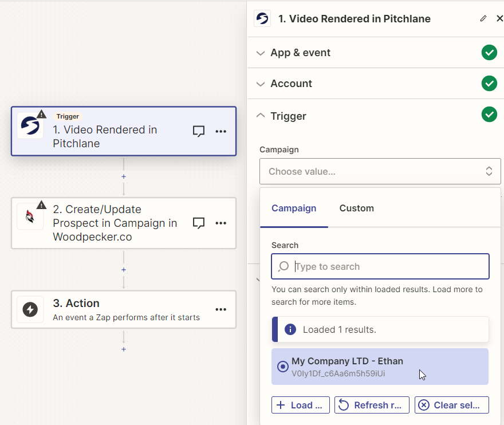Add a step between steps 2 and 3
This screenshot has height=425, width=504.
pos(124,269)
